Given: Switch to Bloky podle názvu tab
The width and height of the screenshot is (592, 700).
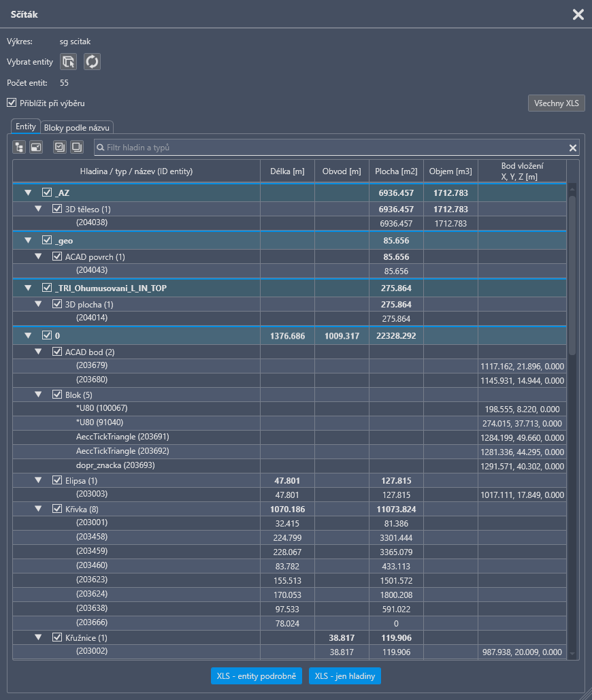Looking at the screenshot, I should [x=77, y=127].
